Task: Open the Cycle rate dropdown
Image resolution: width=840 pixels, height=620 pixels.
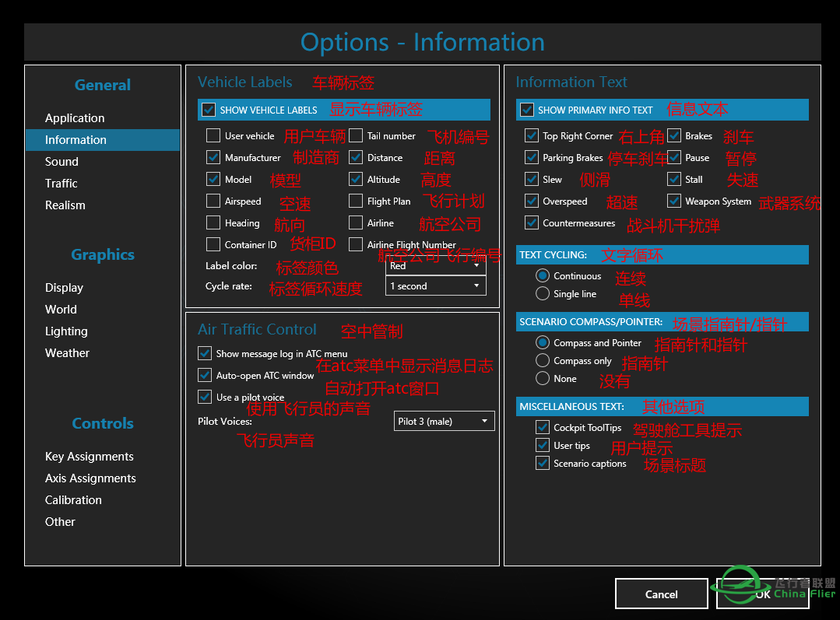Action: [435, 285]
